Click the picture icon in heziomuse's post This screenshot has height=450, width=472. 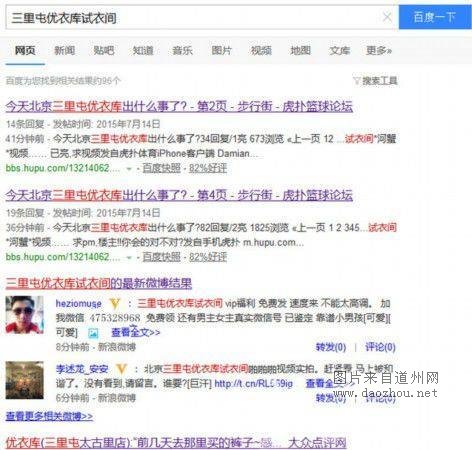coord(93,333)
